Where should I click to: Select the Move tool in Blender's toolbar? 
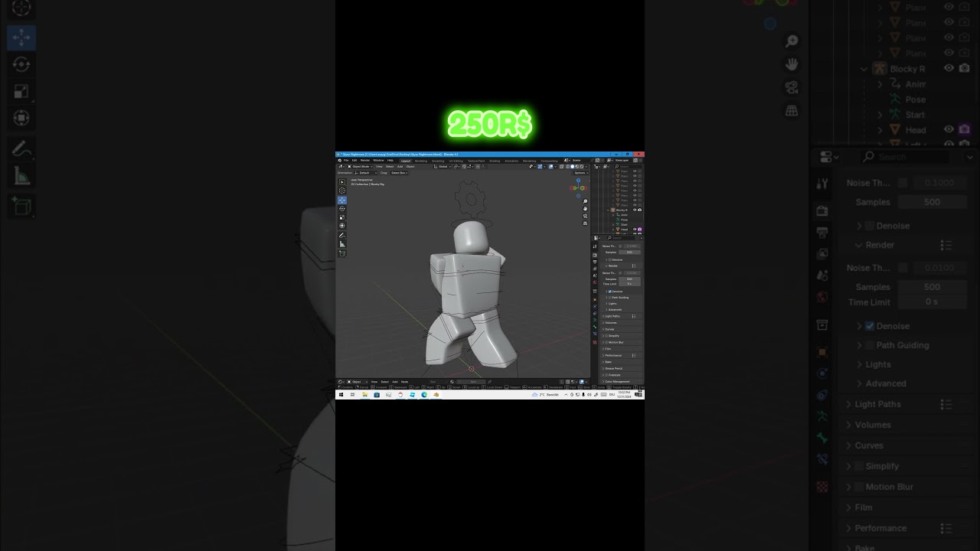click(342, 201)
